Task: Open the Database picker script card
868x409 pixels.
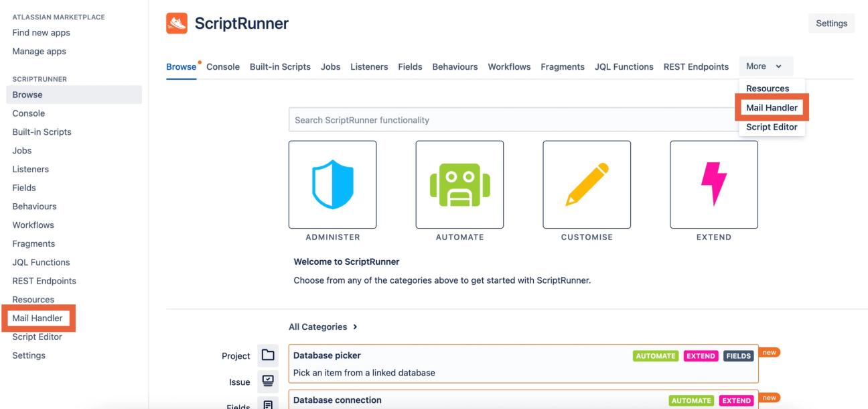Action: pos(523,363)
